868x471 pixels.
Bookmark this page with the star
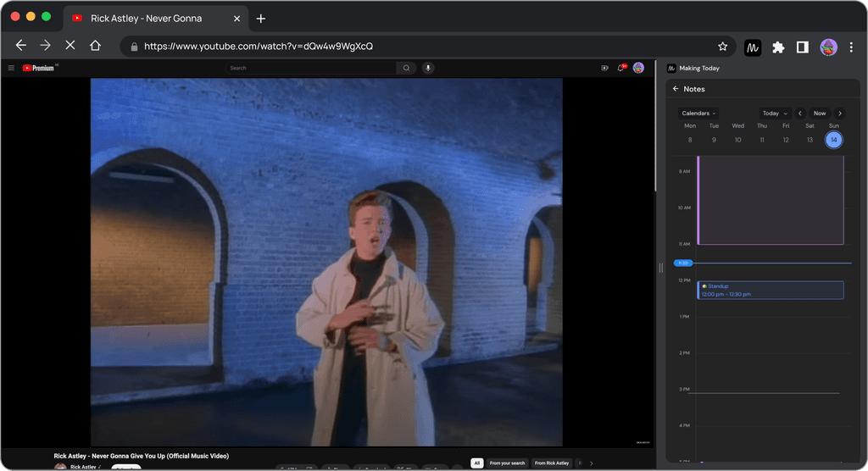722,47
